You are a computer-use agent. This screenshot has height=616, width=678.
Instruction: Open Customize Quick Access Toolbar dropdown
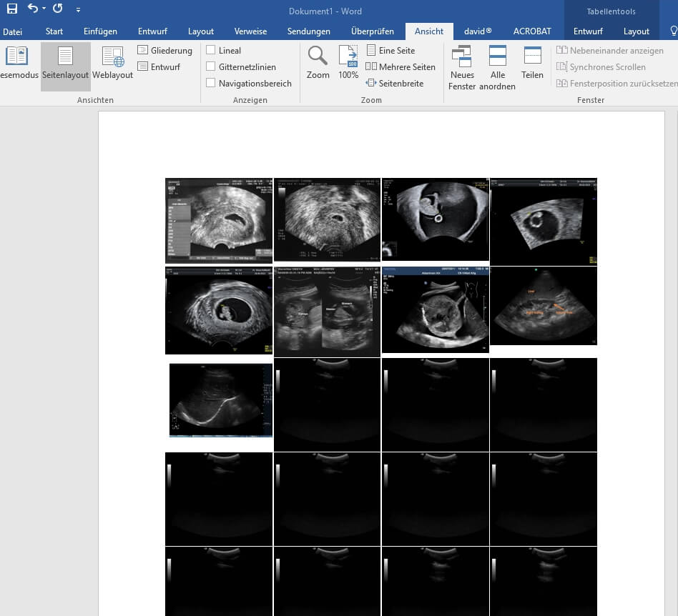point(78,9)
